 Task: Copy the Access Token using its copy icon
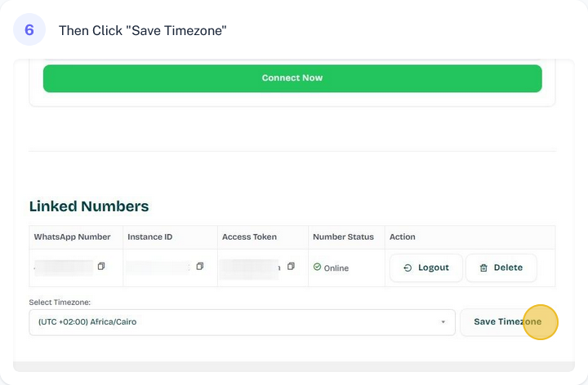pyautogui.click(x=291, y=267)
